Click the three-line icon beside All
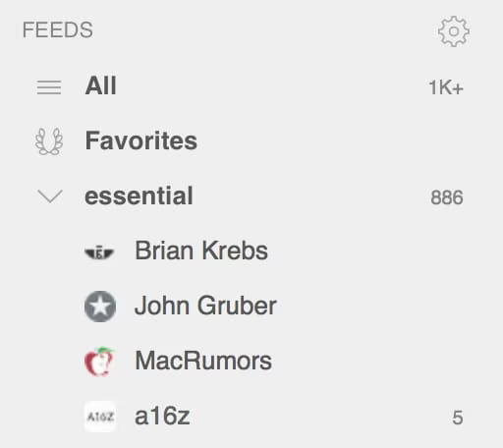Image resolution: width=503 pixels, height=448 pixels. pos(49,87)
